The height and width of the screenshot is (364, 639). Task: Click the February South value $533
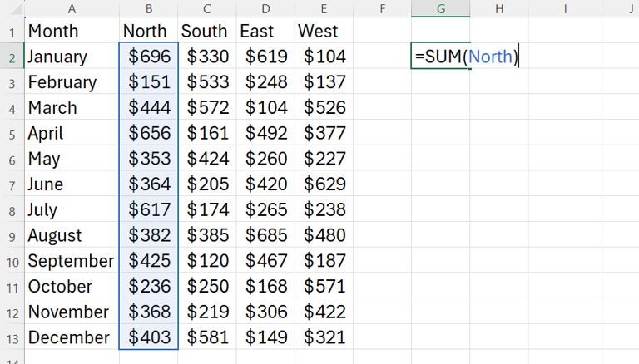[207, 81]
